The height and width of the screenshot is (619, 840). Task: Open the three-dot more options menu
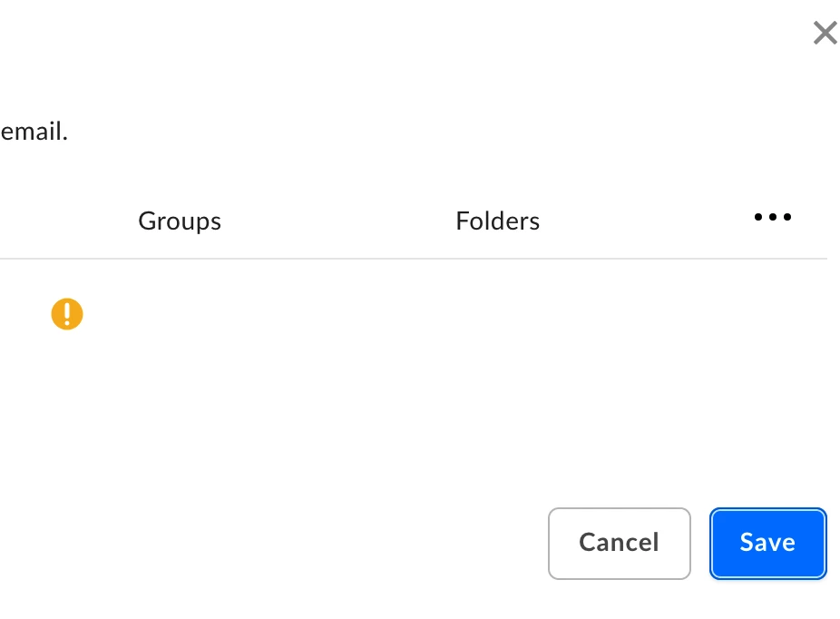(x=773, y=217)
